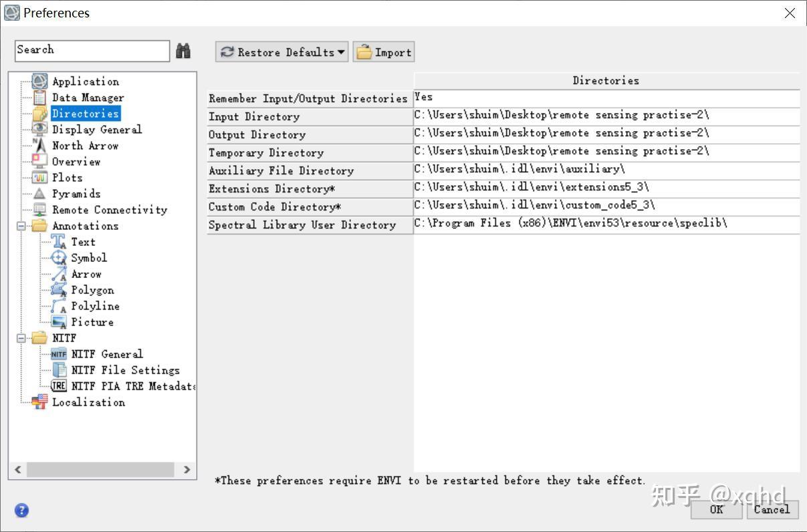Viewport: 807px width, 532px height.
Task: Click the Polygon annotation icon
Action: [x=59, y=290]
